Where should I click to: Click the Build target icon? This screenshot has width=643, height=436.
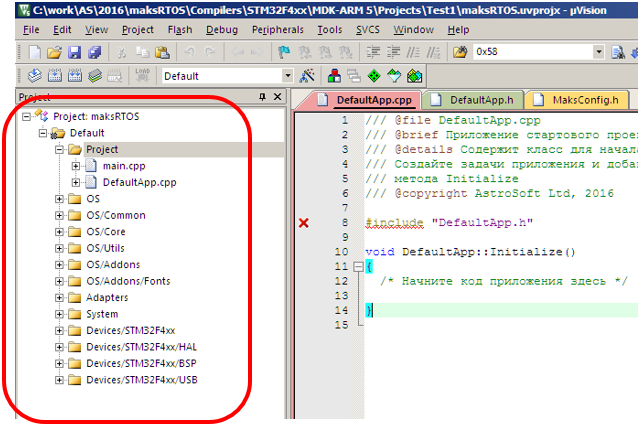tap(55, 76)
